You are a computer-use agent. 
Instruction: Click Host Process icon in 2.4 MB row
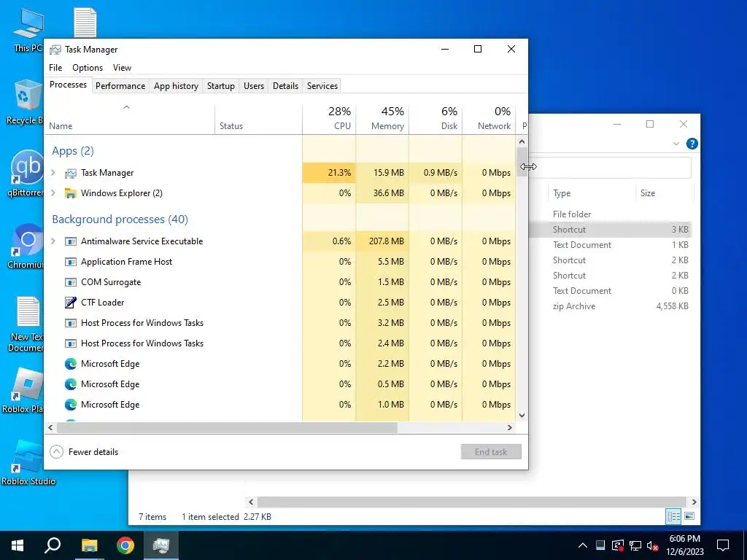click(x=71, y=343)
